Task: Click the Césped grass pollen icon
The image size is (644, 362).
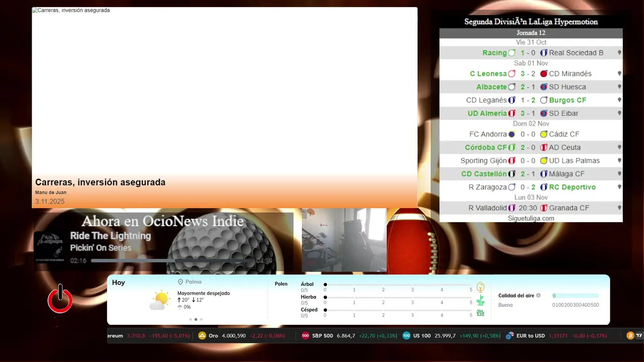Action: pyautogui.click(x=480, y=313)
